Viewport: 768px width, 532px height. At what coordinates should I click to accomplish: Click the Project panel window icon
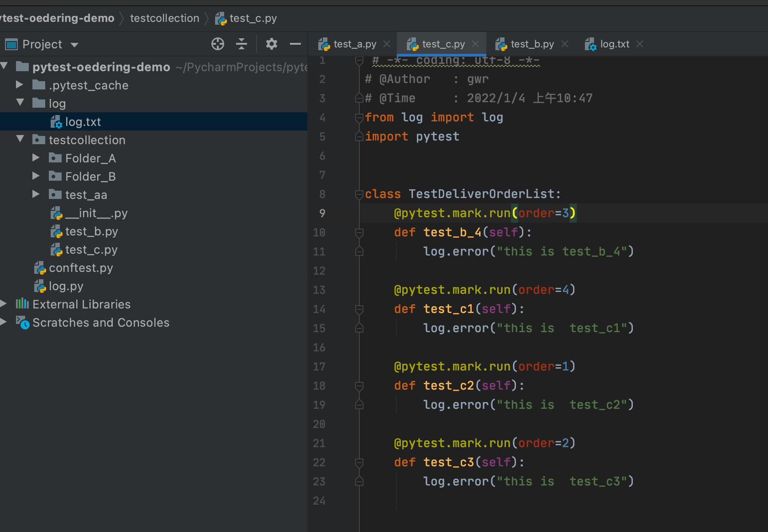(x=11, y=44)
